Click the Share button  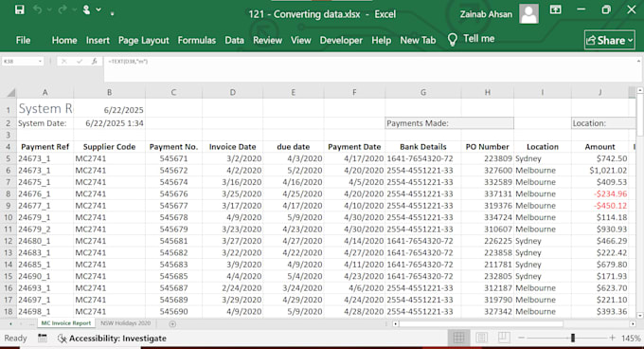(x=610, y=40)
